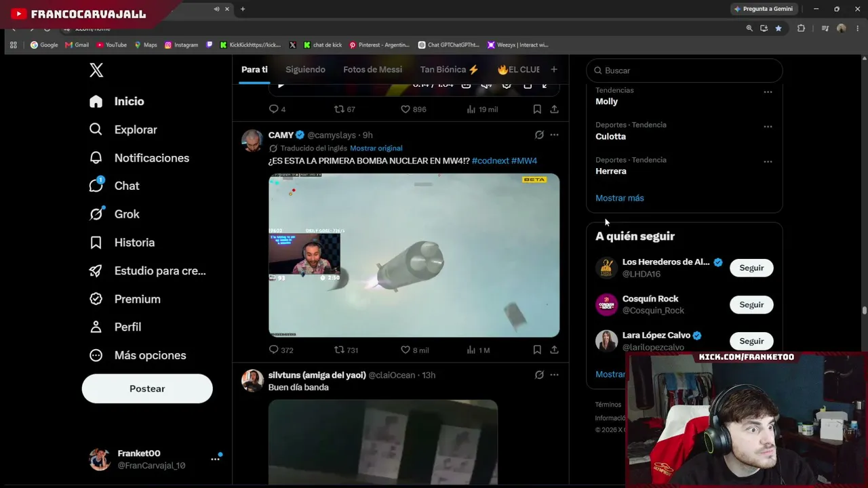Follow Los Herederos de Al... account
This screenshot has width=868, height=488.
751,268
